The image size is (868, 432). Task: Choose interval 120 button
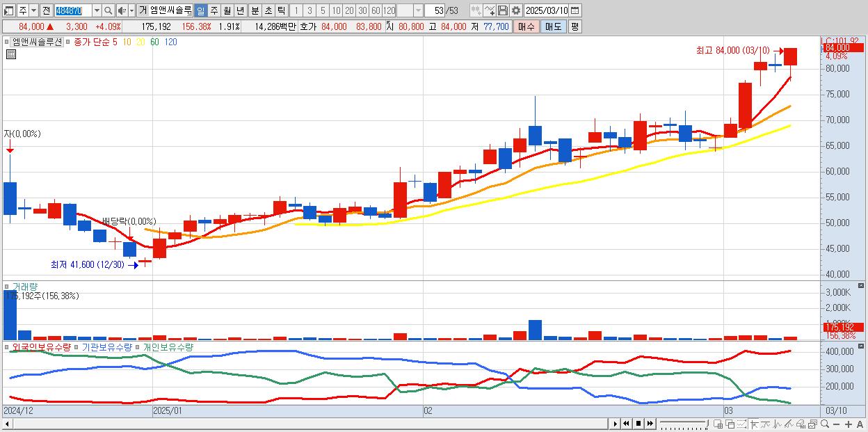pyautogui.click(x=389, y=10)
